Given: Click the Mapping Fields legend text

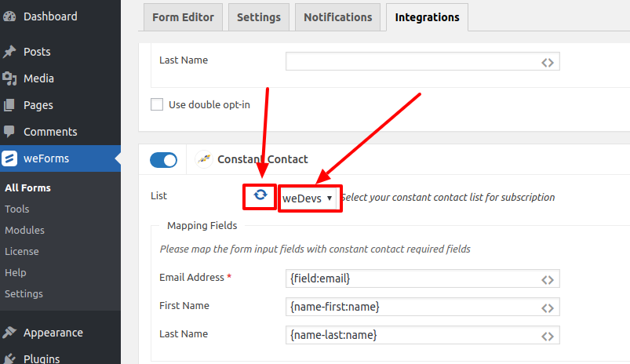Looking at the screenshot, I should 202,225.
